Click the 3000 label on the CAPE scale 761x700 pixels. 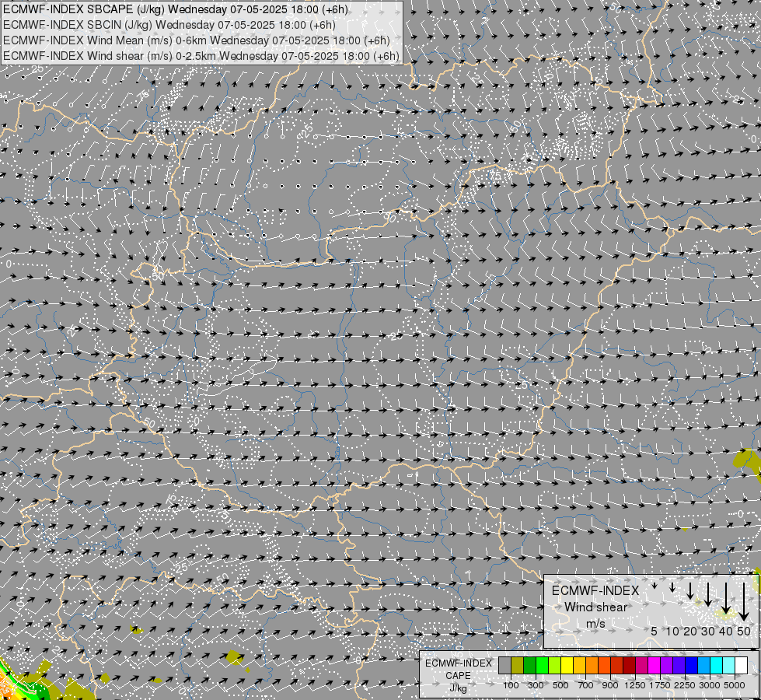pos(710,685)
